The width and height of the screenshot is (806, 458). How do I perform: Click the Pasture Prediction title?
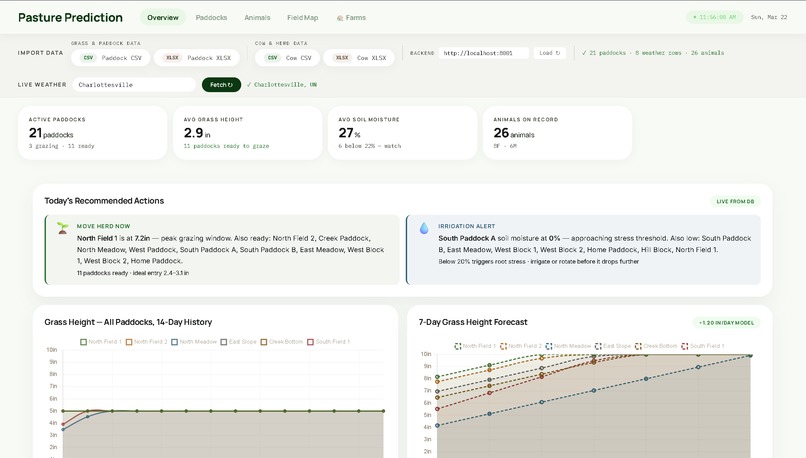point(70,17)
